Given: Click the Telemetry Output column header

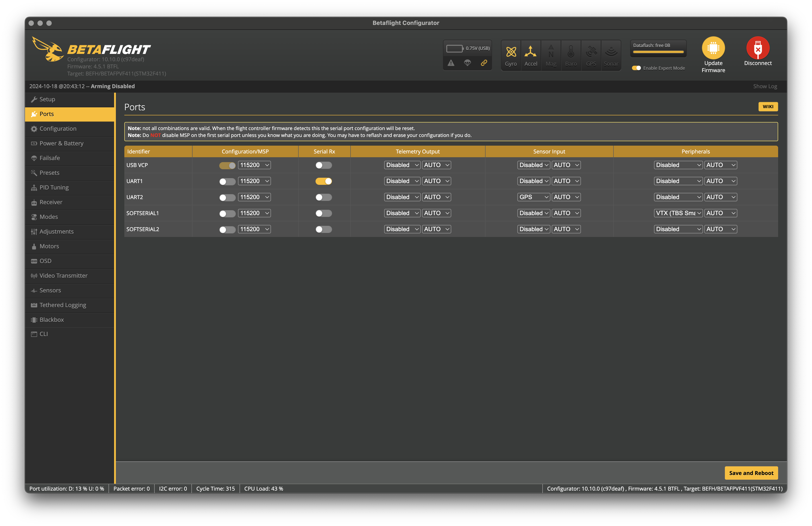Looking at the screenshot, I should click(x=418, y=151).
